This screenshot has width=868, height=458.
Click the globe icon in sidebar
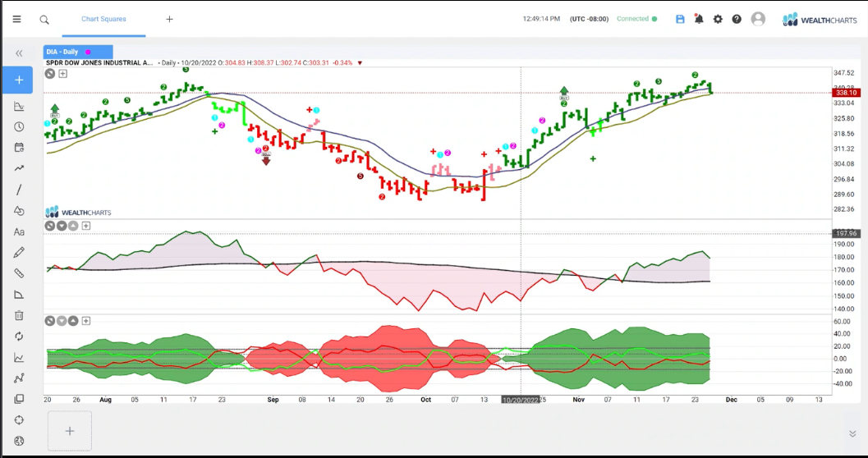19,441
